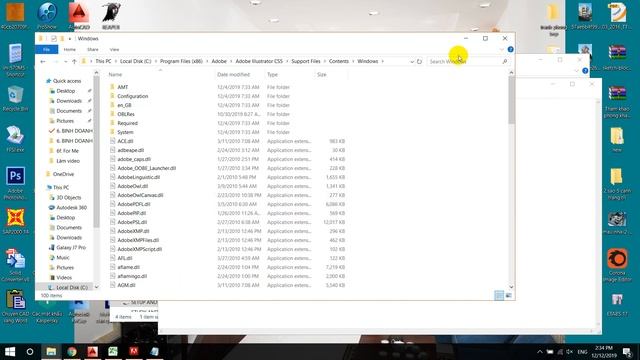The width and height of the screenshot is (640, 360).
Task: Click This PC in address path
Action: (x=103, y=61)
